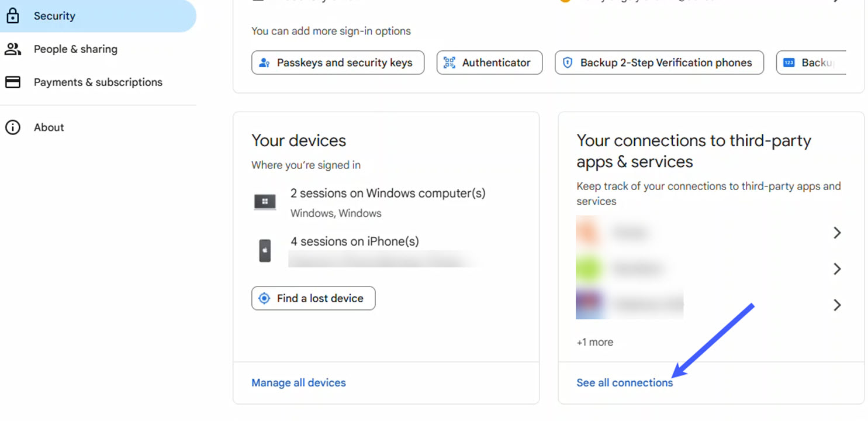Select Backup 2-Step Verification phones

pyautogui.click(x=659, y=62)
